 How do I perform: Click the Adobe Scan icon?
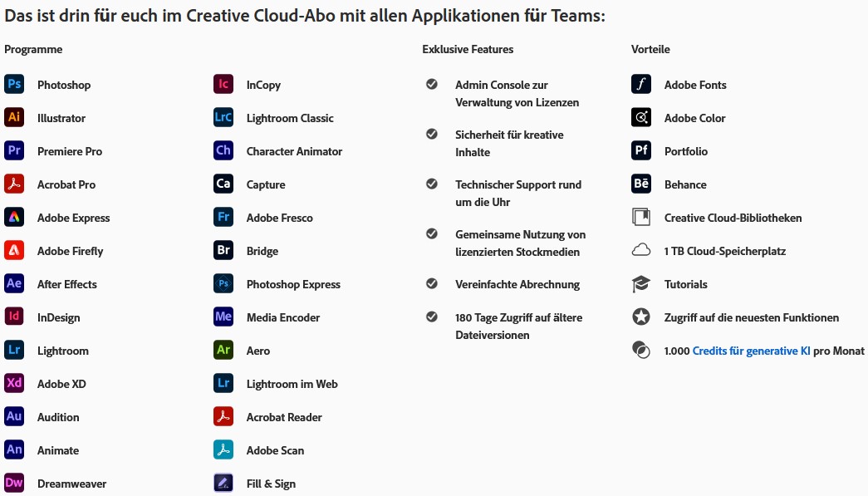[223, 449]
